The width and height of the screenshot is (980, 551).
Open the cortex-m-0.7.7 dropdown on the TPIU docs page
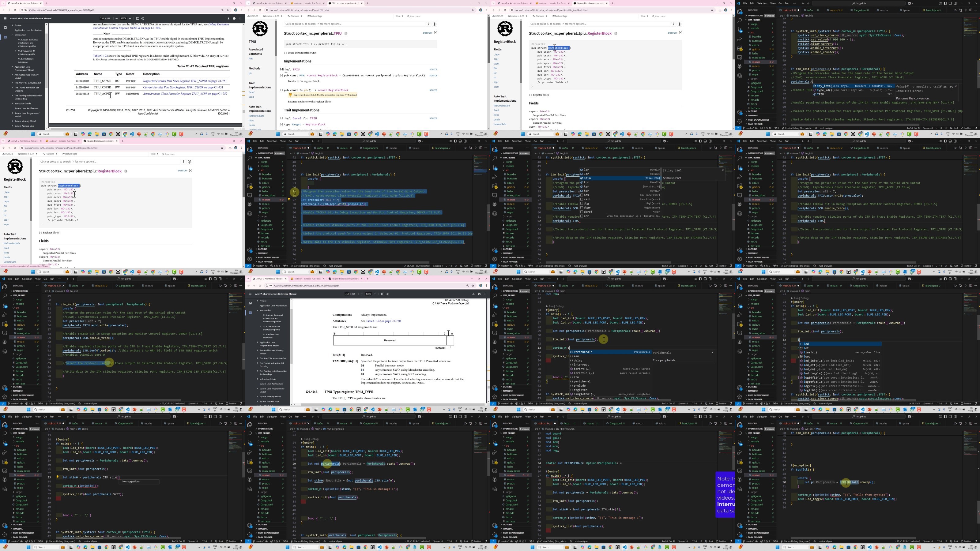pyautogui.click(x=273, y=16)
